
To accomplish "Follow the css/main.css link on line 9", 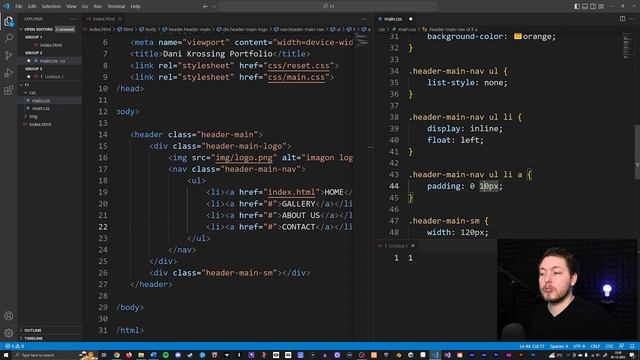I will point(296,77).
